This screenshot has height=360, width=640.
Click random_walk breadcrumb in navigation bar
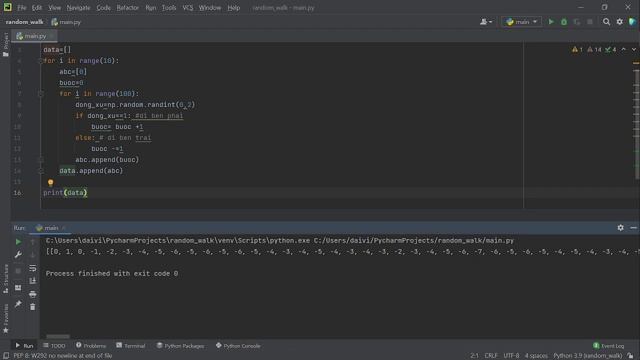pyautogui.click(x=24, y=22)
